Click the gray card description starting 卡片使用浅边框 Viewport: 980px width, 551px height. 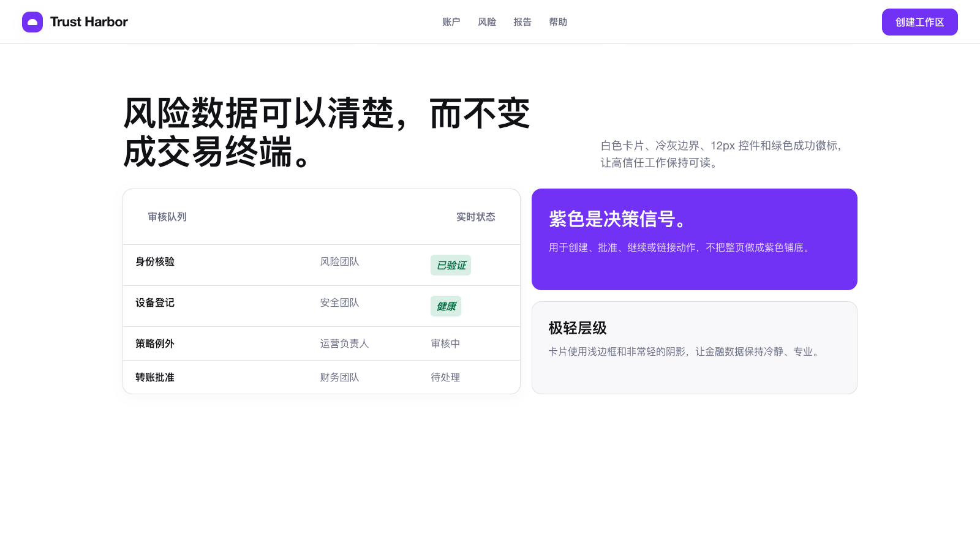pyautogui.click(x=685, y=351)
